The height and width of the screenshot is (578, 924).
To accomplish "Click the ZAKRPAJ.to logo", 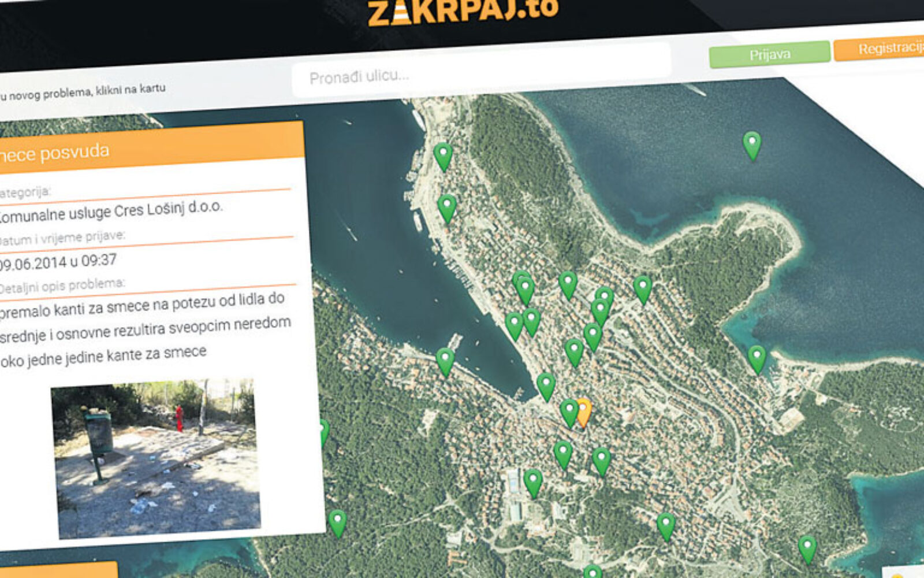I will [x=463, y=12].
